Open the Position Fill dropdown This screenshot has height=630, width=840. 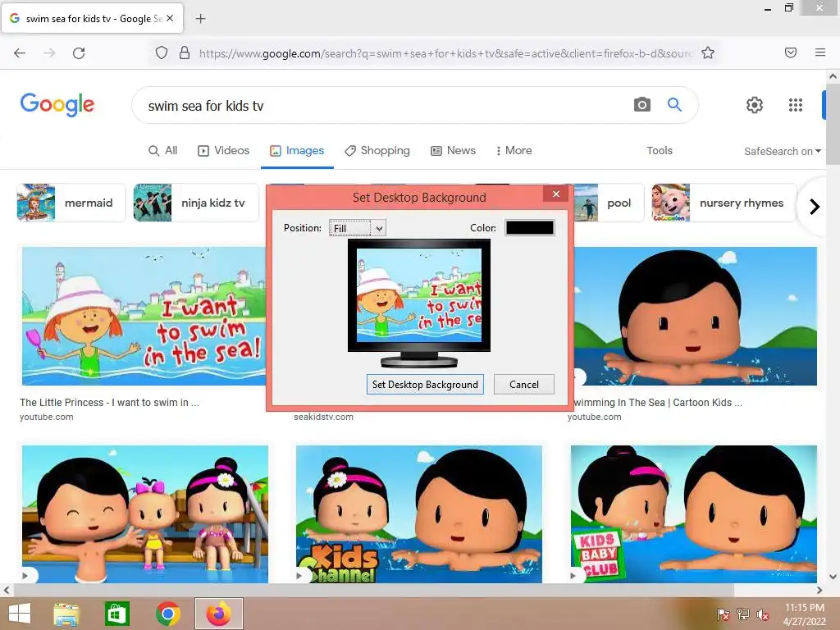[x=358, y=228]
